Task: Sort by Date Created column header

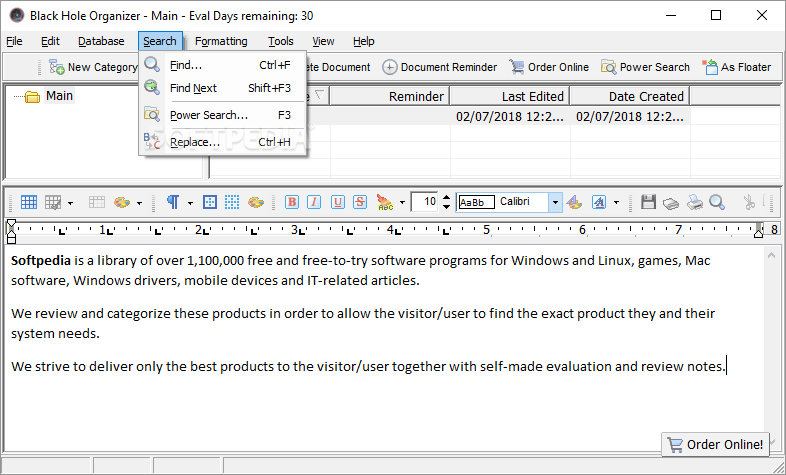Action: point(630,96)
